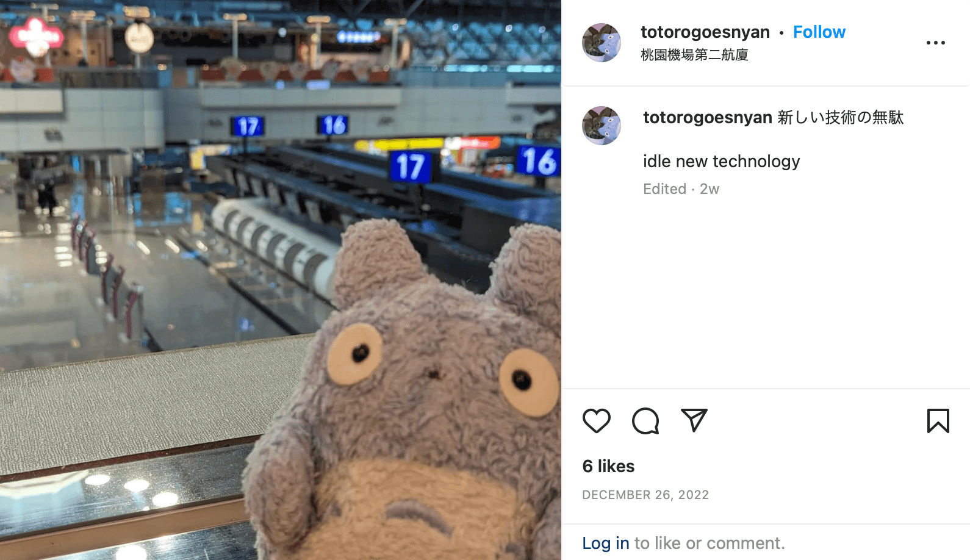View the 6 likes list

pos(608,466)
